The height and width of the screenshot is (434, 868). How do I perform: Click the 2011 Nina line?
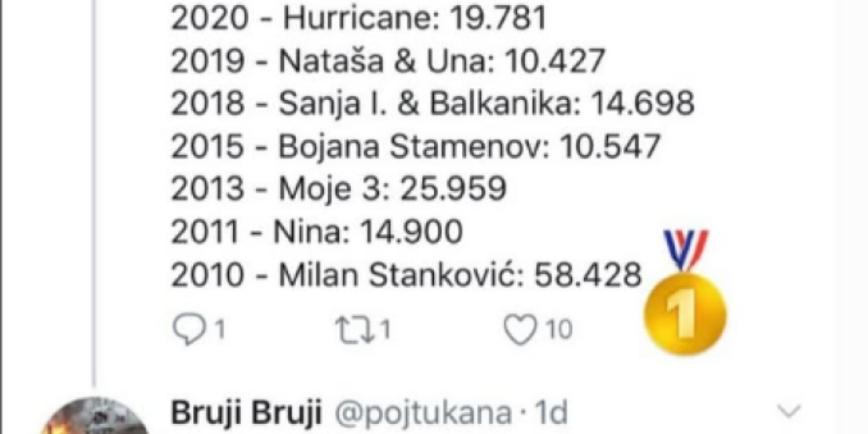[316, 231]
